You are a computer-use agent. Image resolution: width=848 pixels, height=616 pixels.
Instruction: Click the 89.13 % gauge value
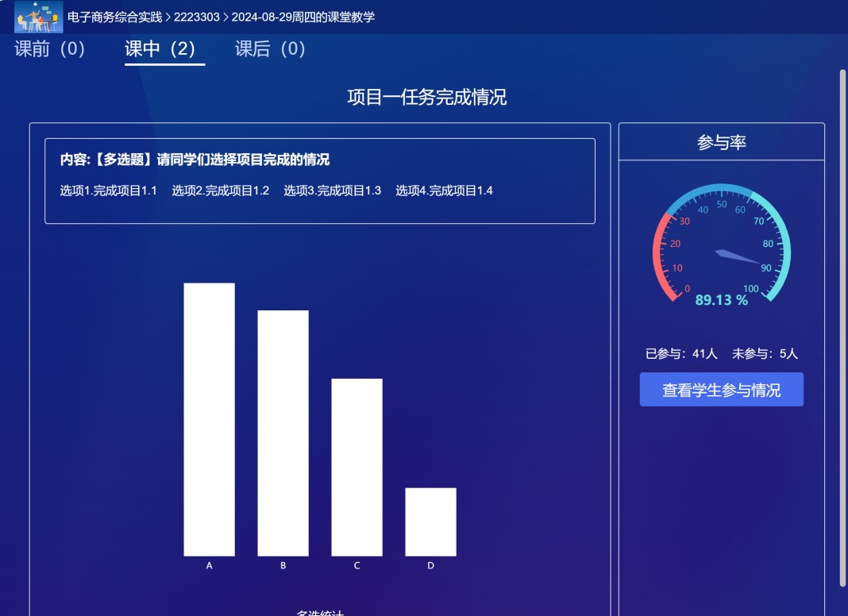click(x=722, y=300)
